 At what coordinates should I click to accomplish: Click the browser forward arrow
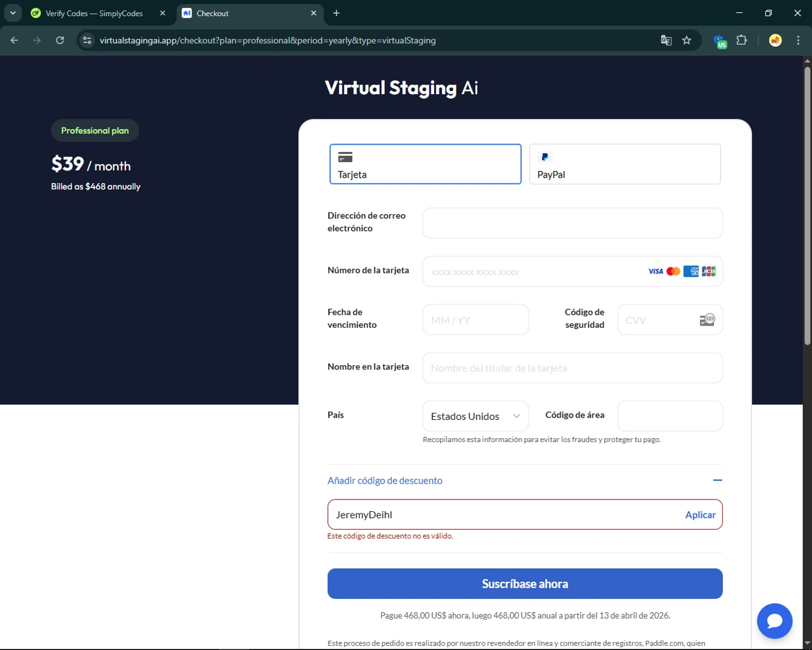37,41
